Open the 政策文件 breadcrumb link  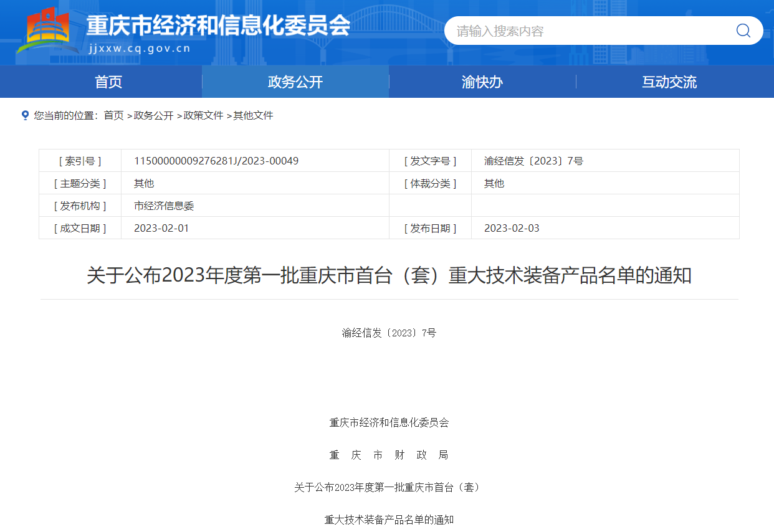[x=203, y=115]
